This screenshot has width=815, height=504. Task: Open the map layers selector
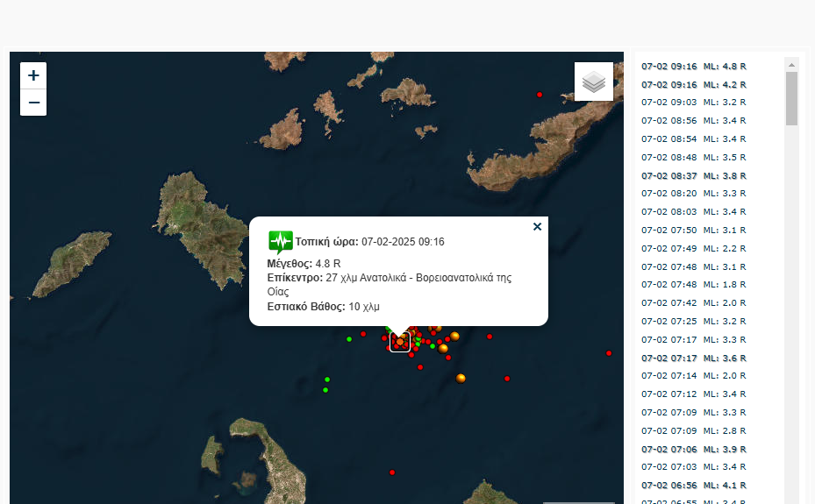point(594,82)
